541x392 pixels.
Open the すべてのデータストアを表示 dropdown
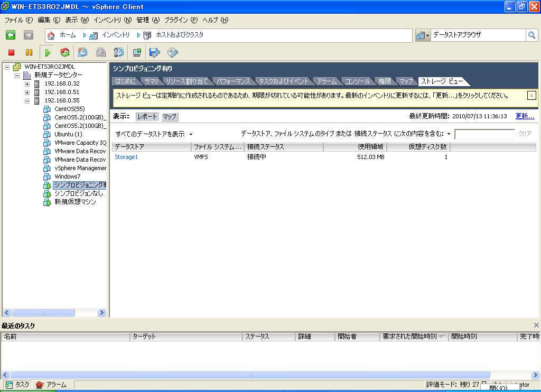point(154,134)
